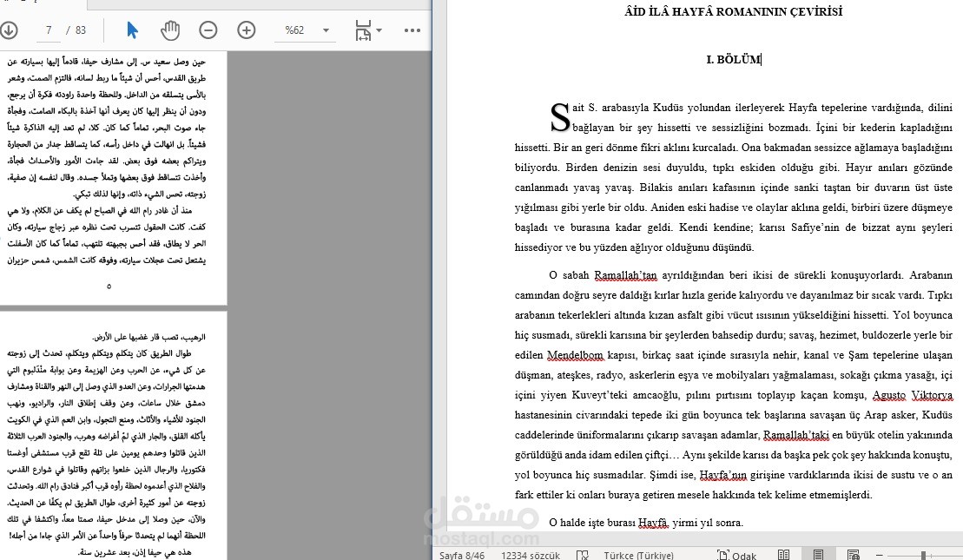This screenshot has height=560, width=963.
Task: Click the large drop cap S letter
Action: tap(559, 116)
